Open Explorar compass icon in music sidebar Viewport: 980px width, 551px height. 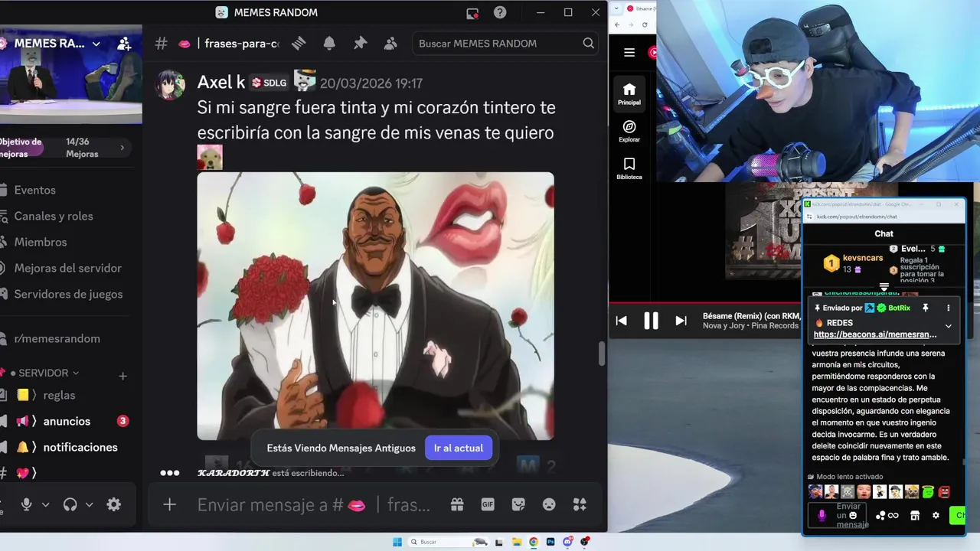[629, 132]
